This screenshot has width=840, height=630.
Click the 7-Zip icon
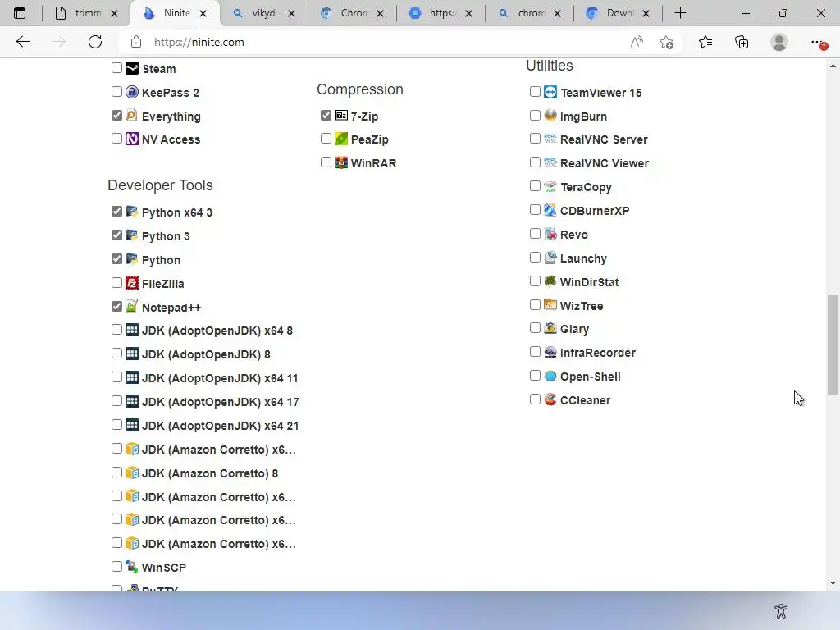coord(341,115)
